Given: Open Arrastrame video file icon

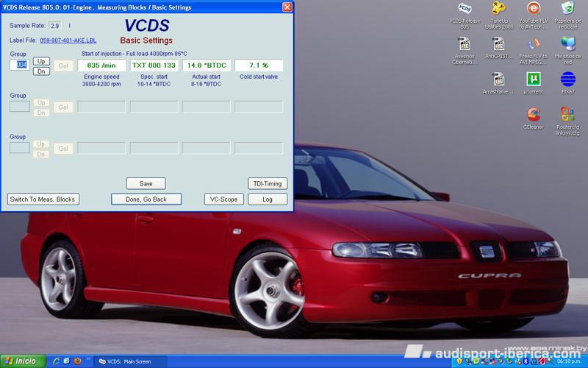Looking at the screenshot, I should click(499, 83).
